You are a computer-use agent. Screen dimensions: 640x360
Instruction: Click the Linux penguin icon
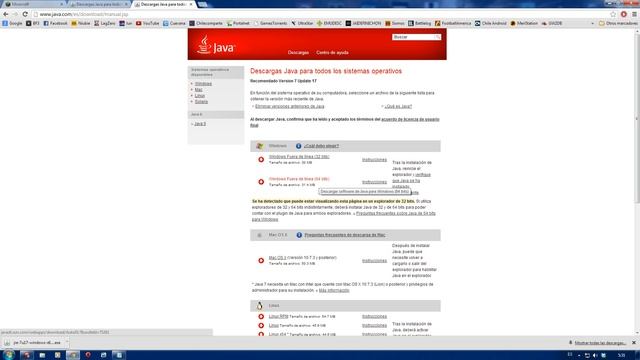coord(260,306)
